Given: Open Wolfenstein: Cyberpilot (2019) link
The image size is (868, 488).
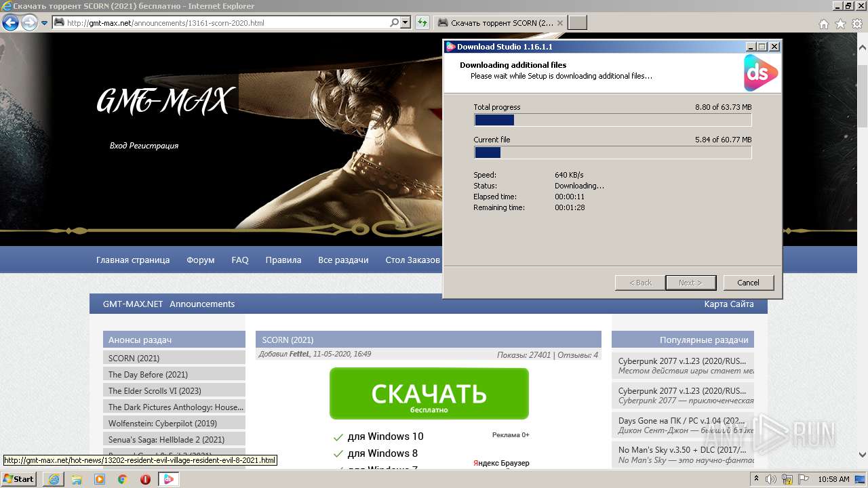Looking at the screenshot, I should click(x=174, y=423).
